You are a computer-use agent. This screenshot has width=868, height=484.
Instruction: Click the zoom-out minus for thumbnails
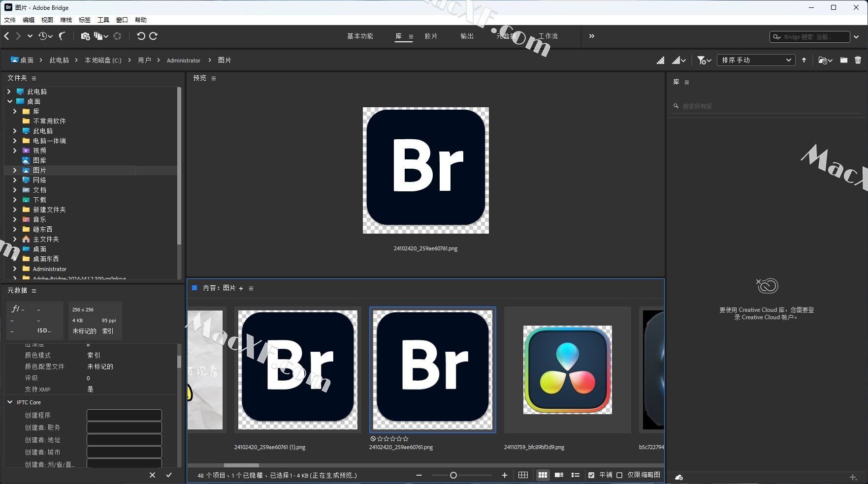point(419,475)
